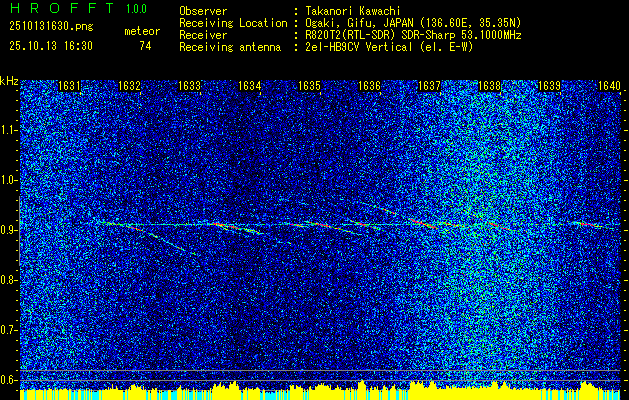Click the timestamp 25.10.13 16:30
Image resolution: width=629 pixels, height=400 pixels.
[51, 46]
